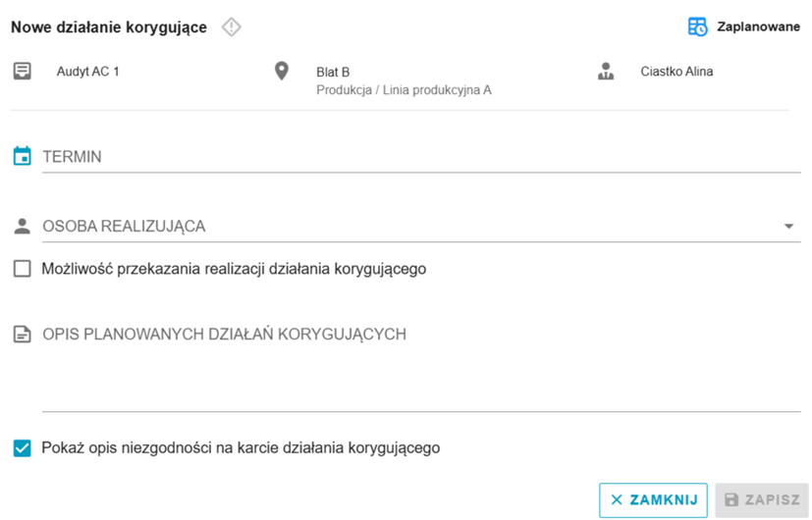Click the Produkcja / Linia produkcyjna A text

[404, 90]
